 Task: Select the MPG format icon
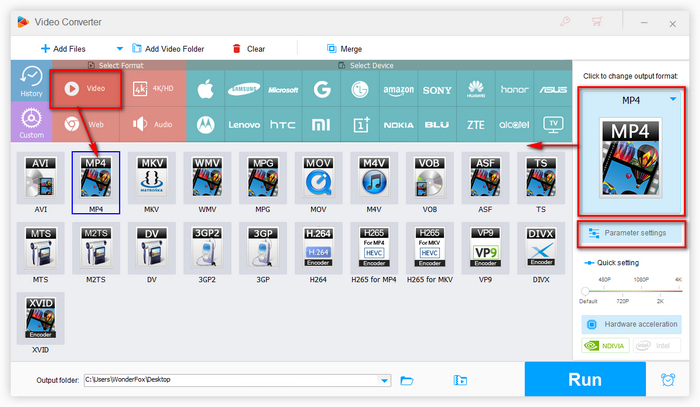(262, 178)
